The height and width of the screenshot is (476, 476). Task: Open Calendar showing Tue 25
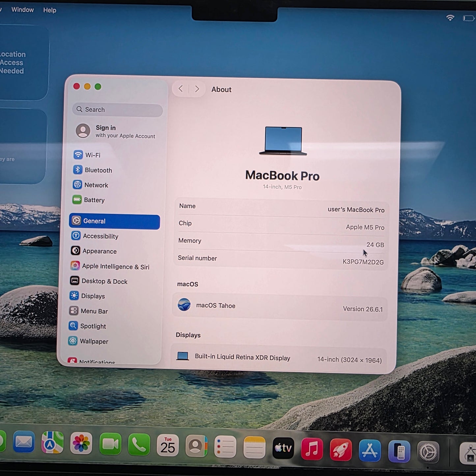[168, 446]
